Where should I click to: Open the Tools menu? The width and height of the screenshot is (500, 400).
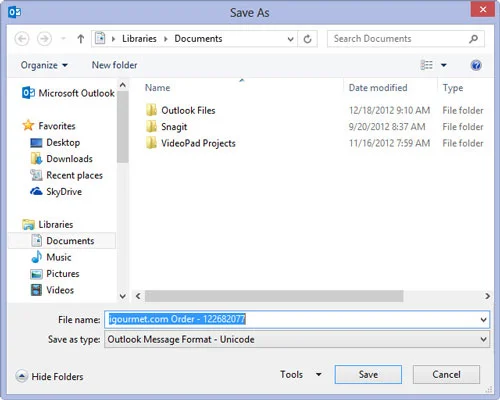(301, 374)
